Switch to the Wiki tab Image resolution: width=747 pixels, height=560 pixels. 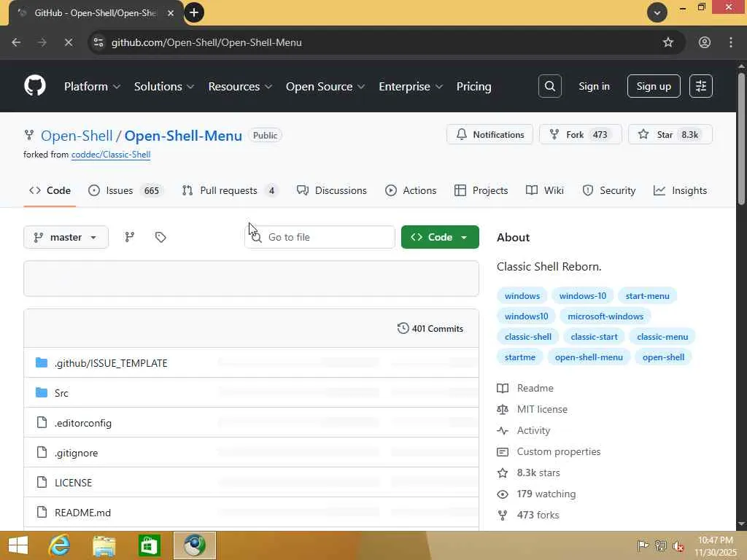(x=544, y=190)
